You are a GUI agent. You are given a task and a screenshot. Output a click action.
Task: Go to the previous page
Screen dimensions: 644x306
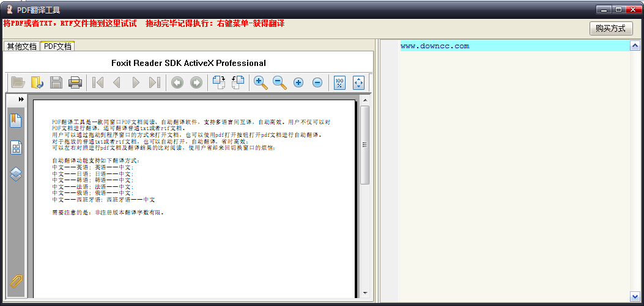117,82
